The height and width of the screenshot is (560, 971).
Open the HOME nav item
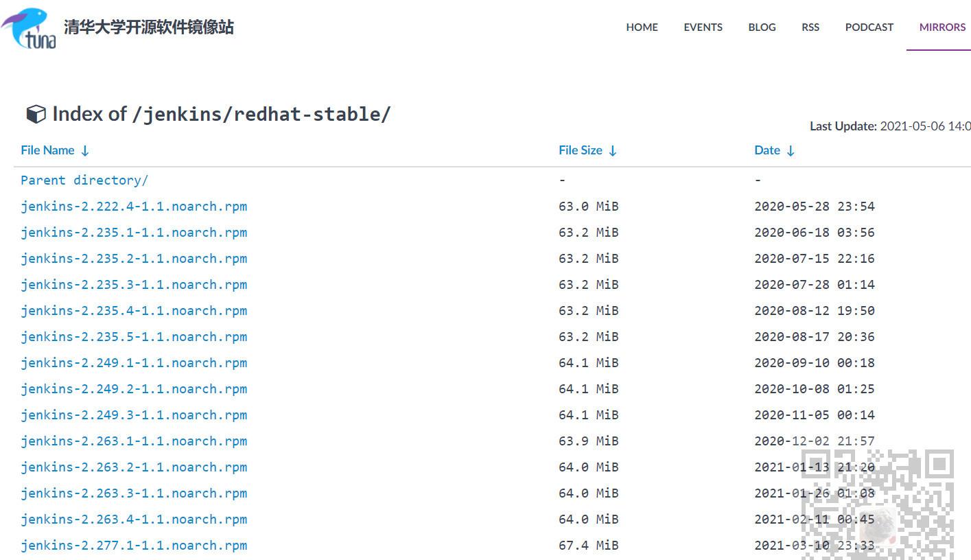pyautogui.click(x=642, y=27)
